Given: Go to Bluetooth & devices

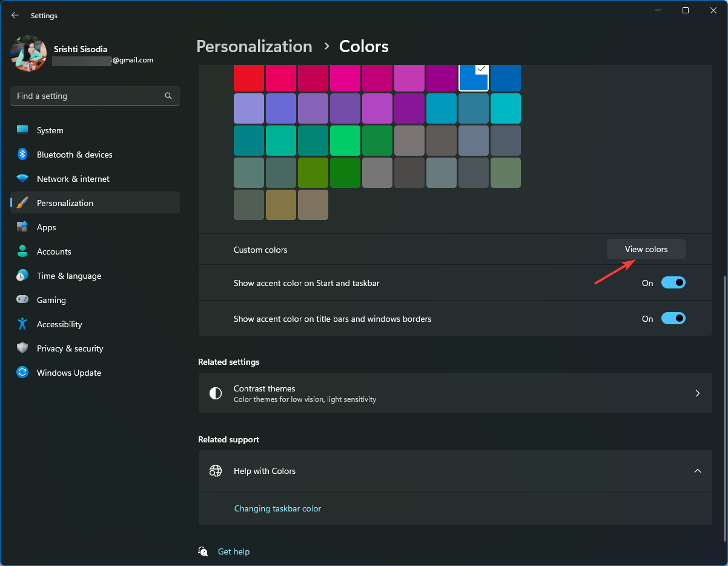Looking at the screenshot, I should [95, 155].
